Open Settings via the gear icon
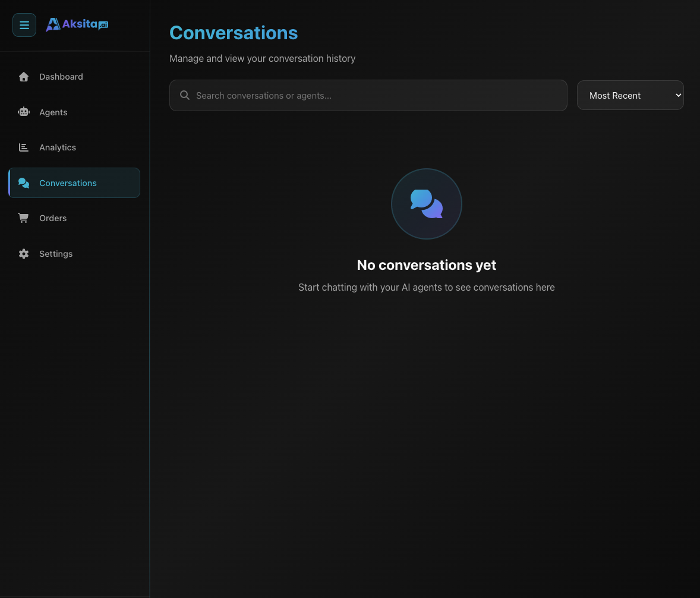Image resolution: width=700 pixels, height=598 pixels. [x=23, y=254]
